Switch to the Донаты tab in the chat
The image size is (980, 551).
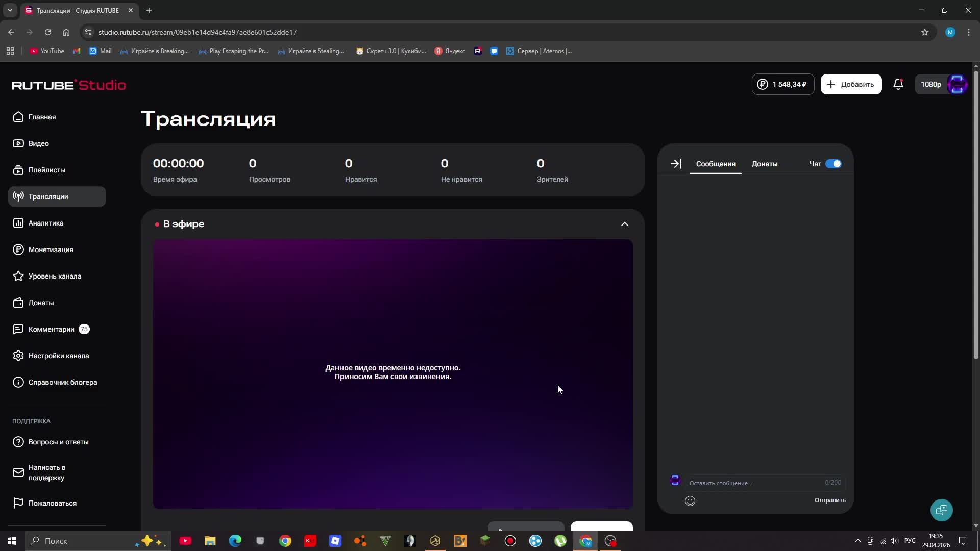click(764, 164)
